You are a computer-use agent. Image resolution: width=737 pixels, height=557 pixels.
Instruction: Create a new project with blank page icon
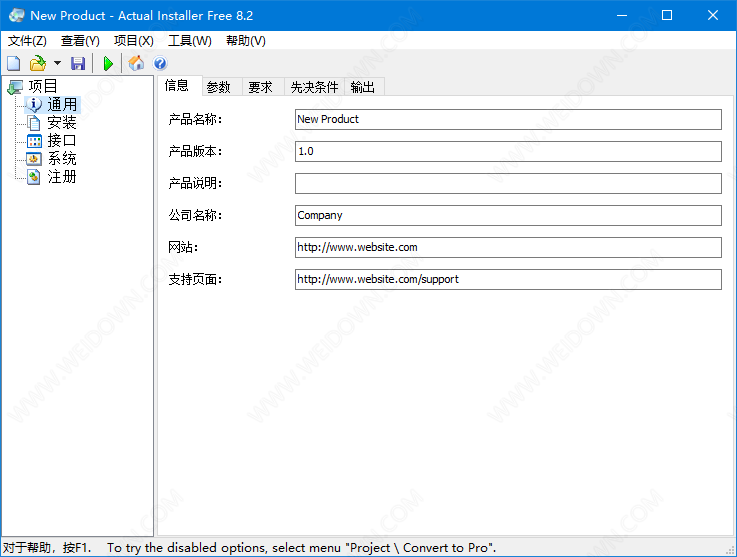[14, 63]
